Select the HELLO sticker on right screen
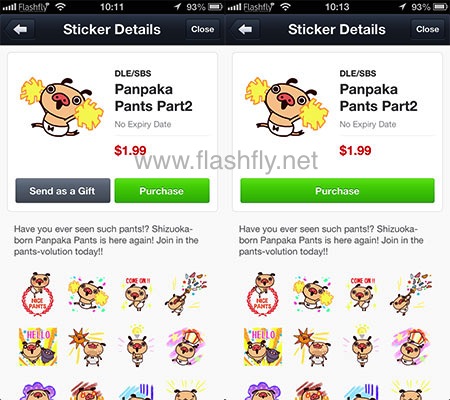 point(263,347)
